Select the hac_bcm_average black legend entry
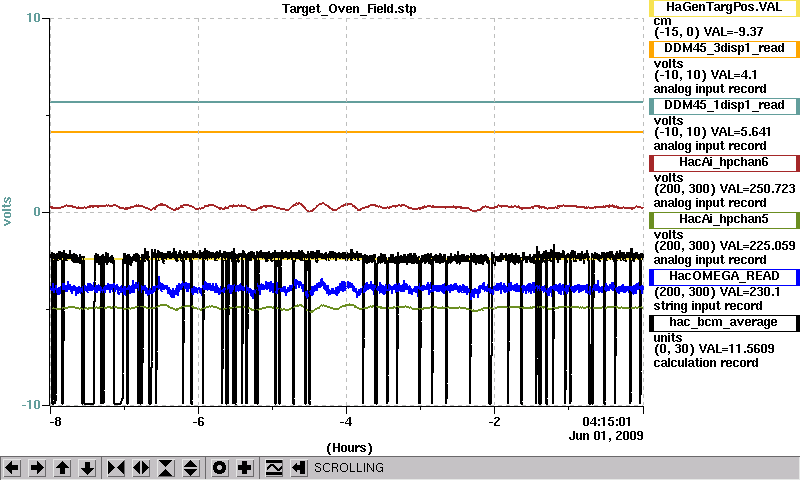 (x=724, y=323)
